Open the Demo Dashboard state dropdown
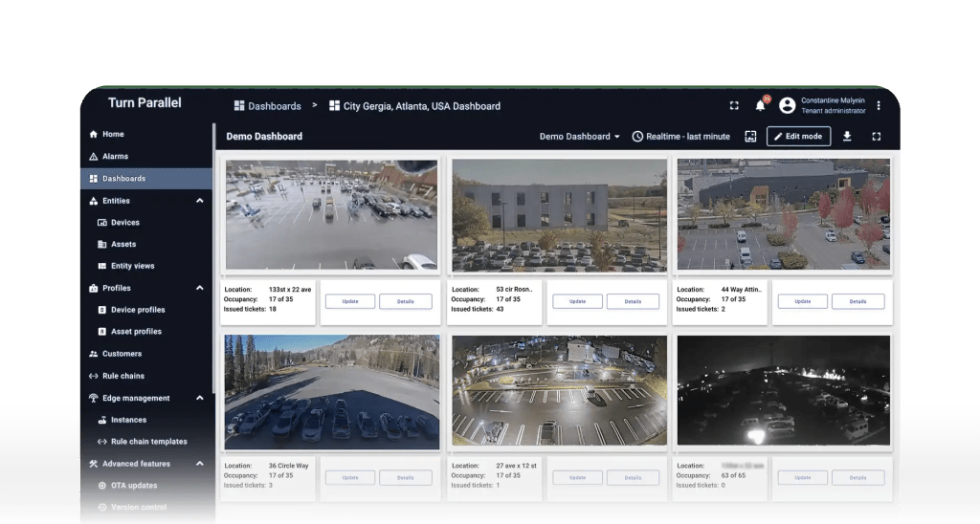Viewport: 980px width, 524px height. (579, 136)
